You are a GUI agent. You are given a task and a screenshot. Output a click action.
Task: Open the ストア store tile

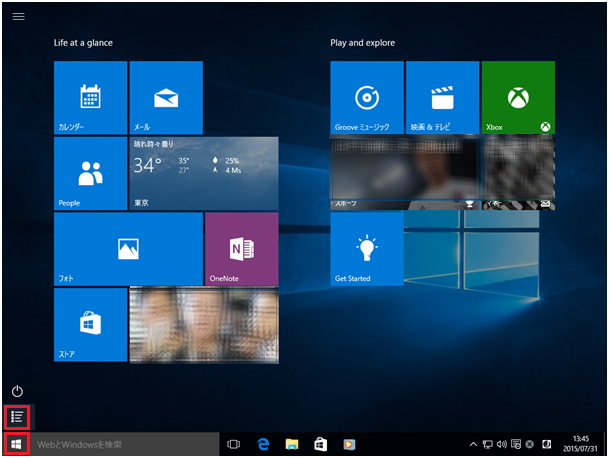pos(90,325)
